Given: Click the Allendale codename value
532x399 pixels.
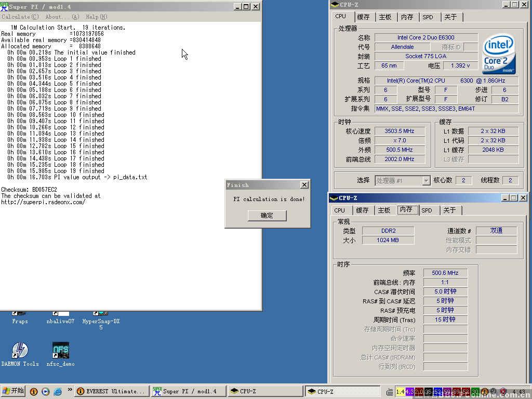Looking at the screenshot, I should point(402,47).
